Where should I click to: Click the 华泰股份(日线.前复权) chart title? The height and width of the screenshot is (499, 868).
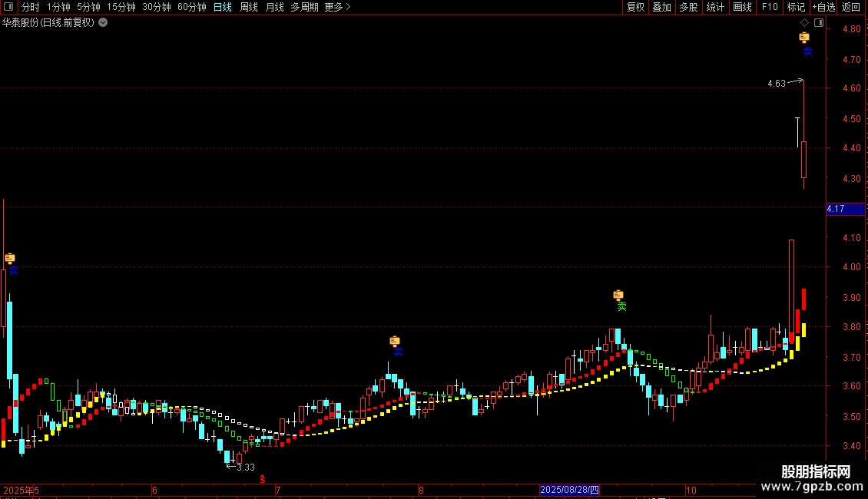pos(48,23)
